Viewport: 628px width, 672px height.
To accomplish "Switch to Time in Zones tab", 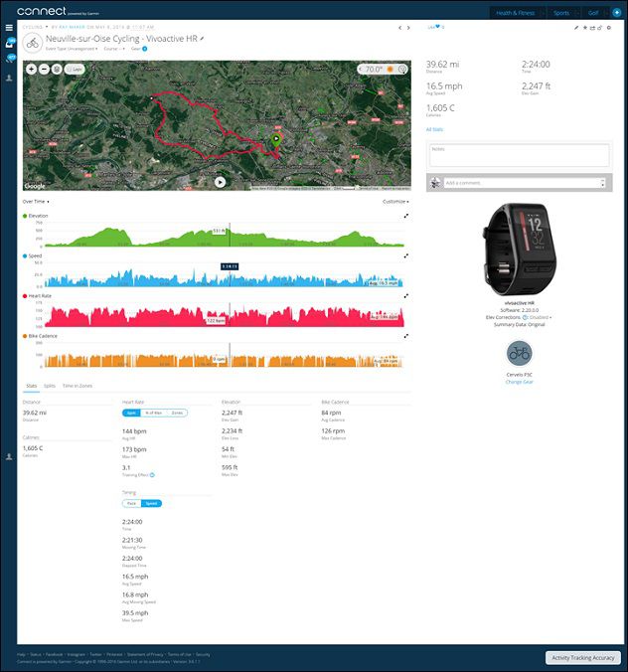I will click(78, 386).
